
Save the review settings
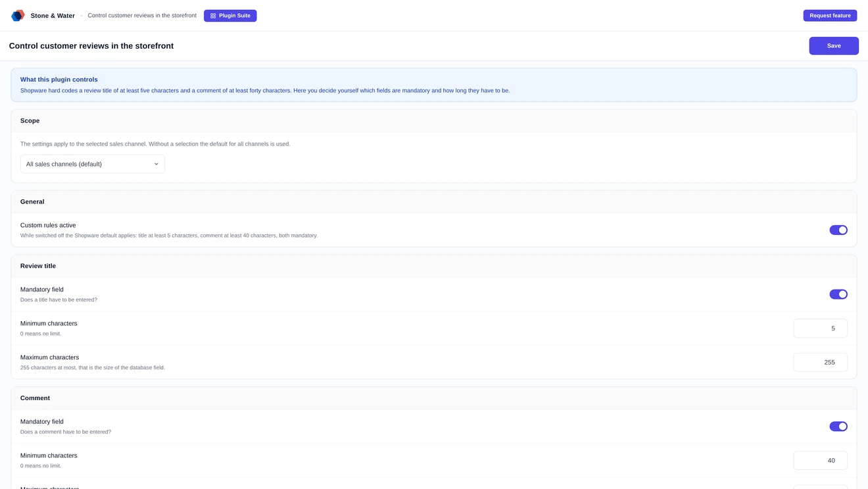(834, 46)
